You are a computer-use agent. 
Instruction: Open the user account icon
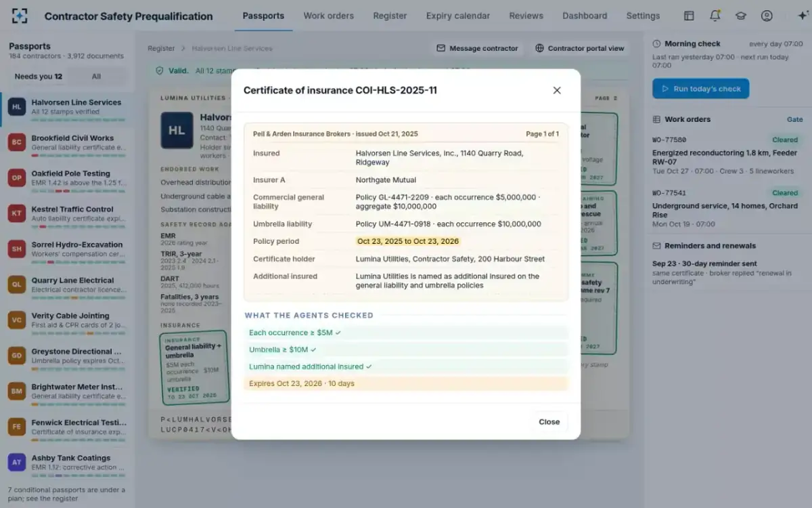[x=767, y=16]
